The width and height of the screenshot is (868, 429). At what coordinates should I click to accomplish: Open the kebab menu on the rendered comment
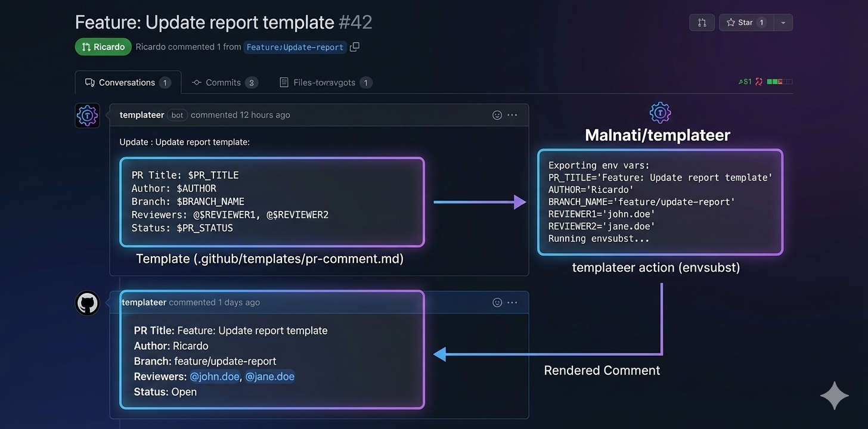pyautogui.click(x=512, y=302)
